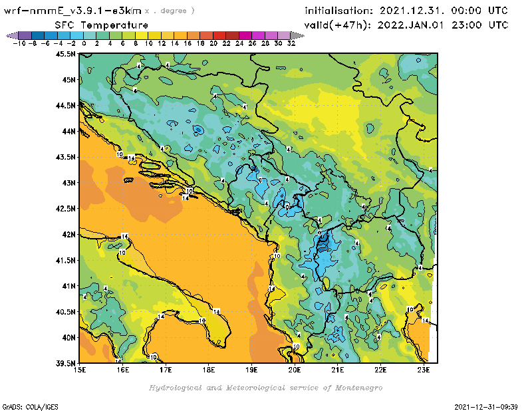
Task: Click the gray arrow end above 32
Action: (297, 35)
